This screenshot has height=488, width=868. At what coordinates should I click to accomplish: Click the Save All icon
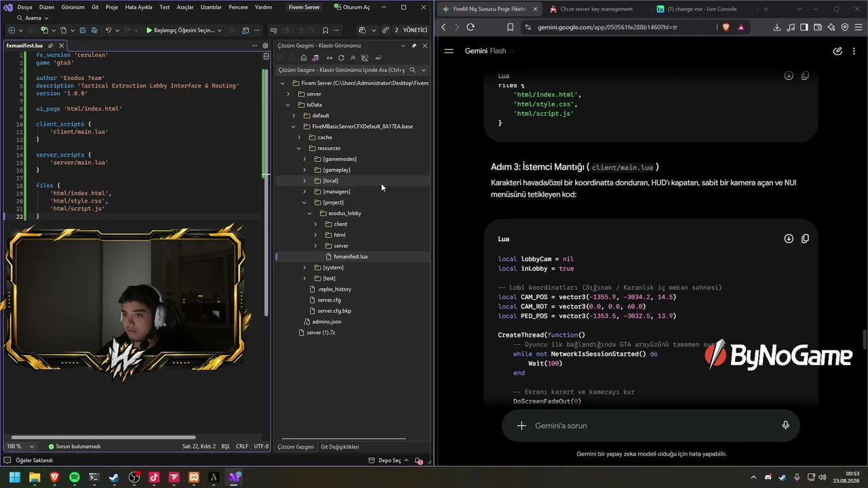pos(93,30)
